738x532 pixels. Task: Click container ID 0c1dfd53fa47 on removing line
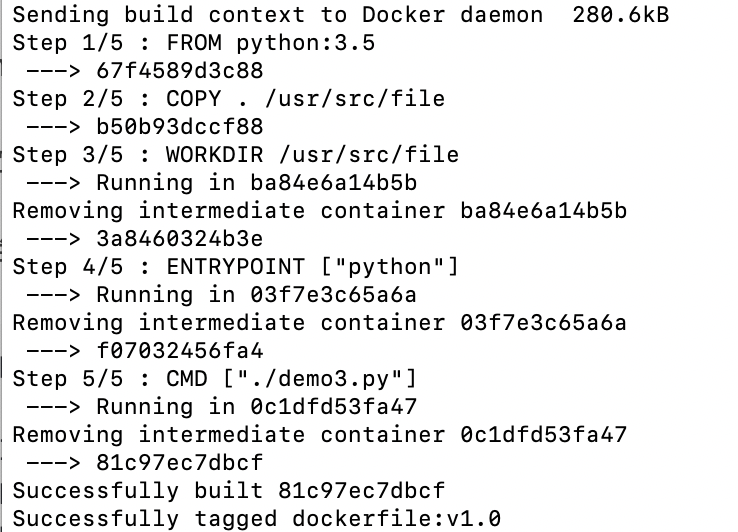[543, 435]
